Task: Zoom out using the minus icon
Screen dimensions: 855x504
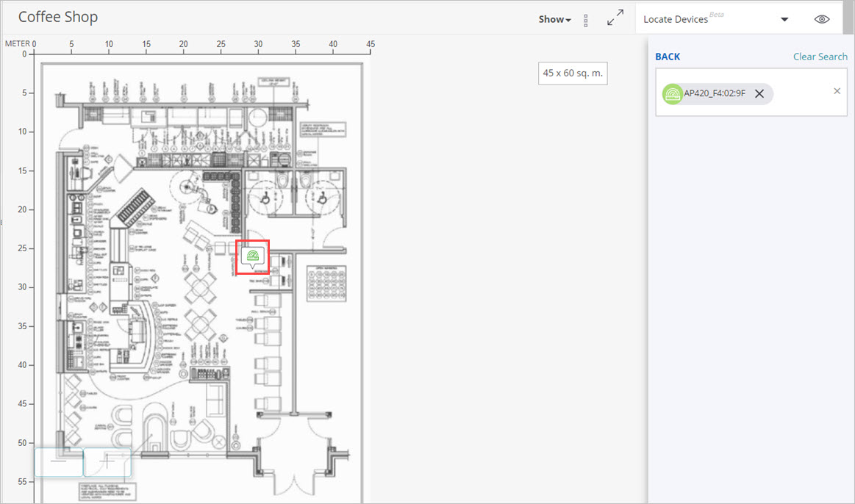Action: coord(59,463)
